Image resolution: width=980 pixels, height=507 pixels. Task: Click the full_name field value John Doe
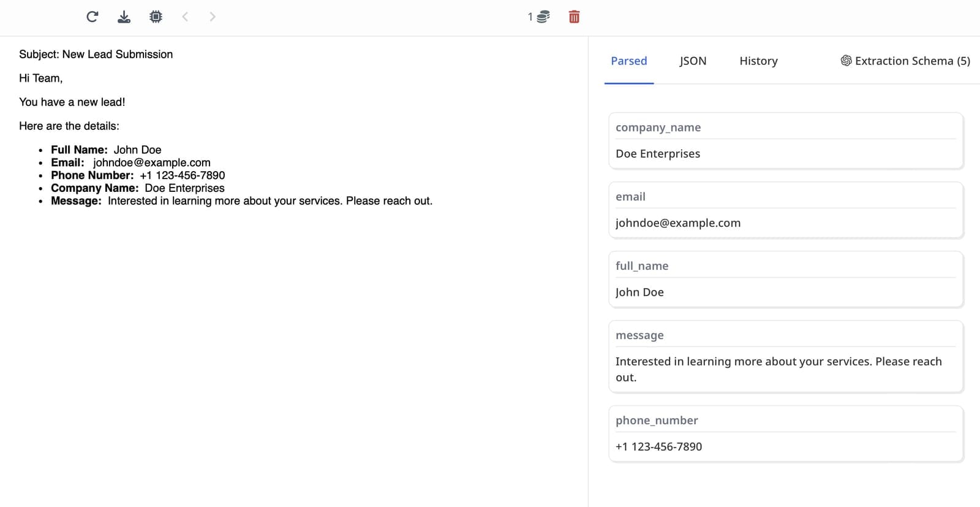pos(639,292)
